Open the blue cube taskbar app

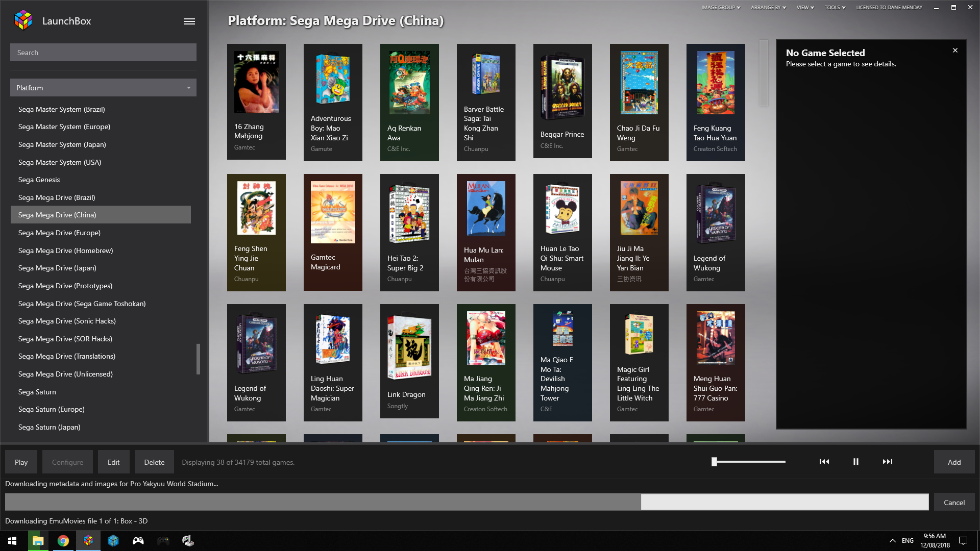(x=113, y=541)
